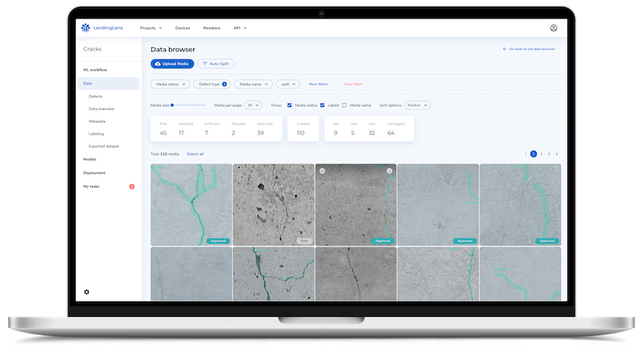Image resolution: width=644 pixels, height=349 pixels.
Task: Go to next page arrow
Action: click(x=557, y=154)
